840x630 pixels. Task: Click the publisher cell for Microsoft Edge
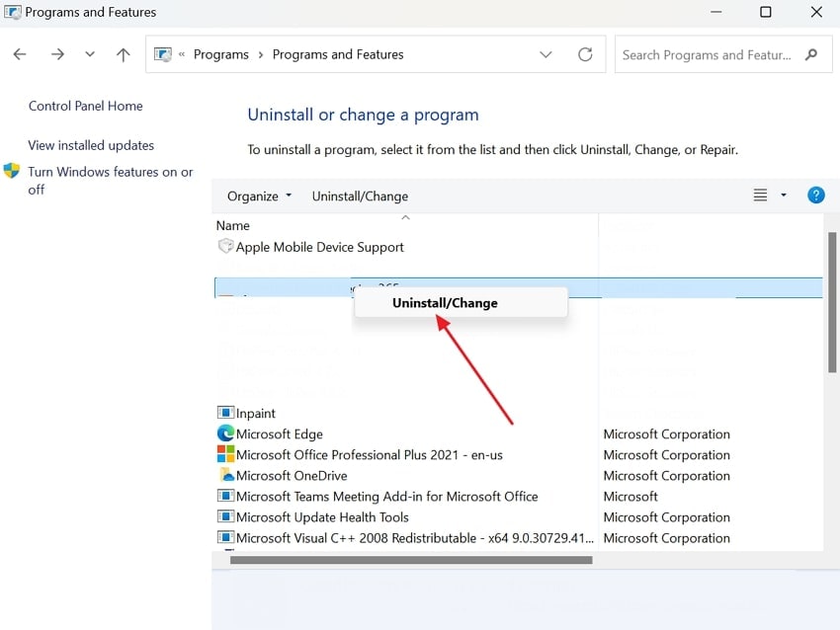(667, 434)
